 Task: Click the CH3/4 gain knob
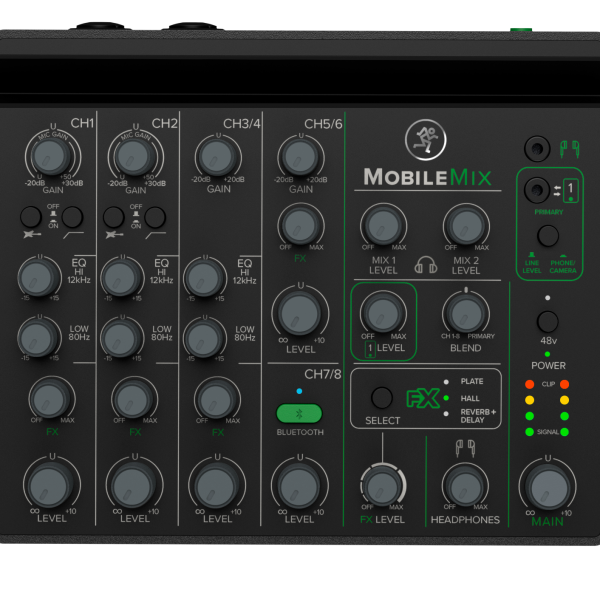[217, 157]
